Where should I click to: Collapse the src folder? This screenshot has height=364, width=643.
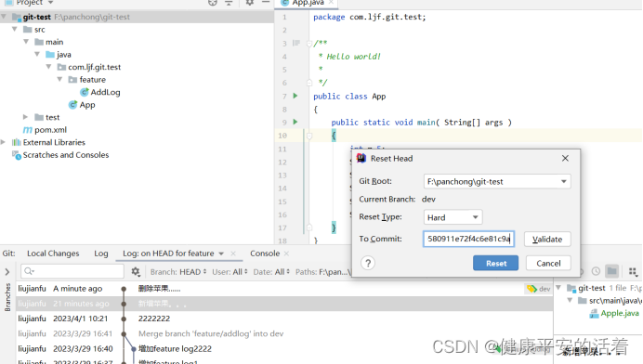(x=15, y=29)
